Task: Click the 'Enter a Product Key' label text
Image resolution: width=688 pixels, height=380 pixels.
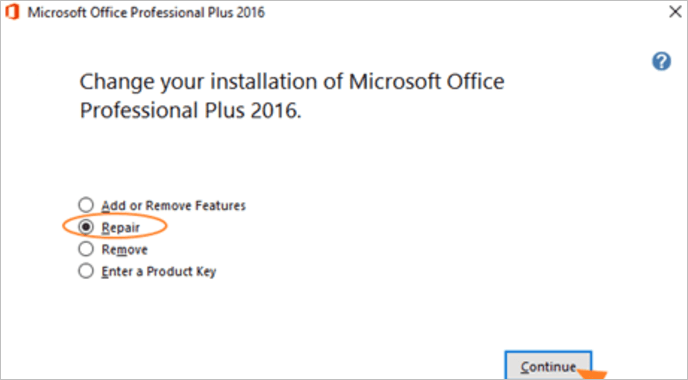Action: [x=158, y=272]
